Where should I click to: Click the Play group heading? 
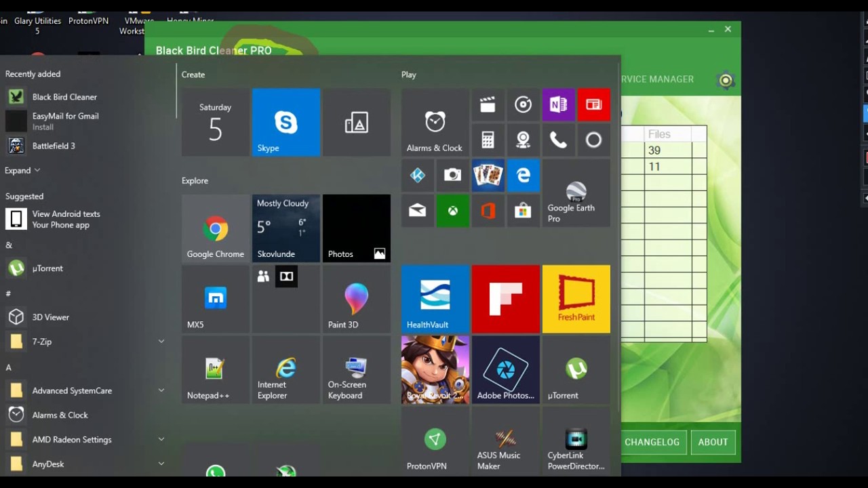pyautogui.click(x=409, y=75)
